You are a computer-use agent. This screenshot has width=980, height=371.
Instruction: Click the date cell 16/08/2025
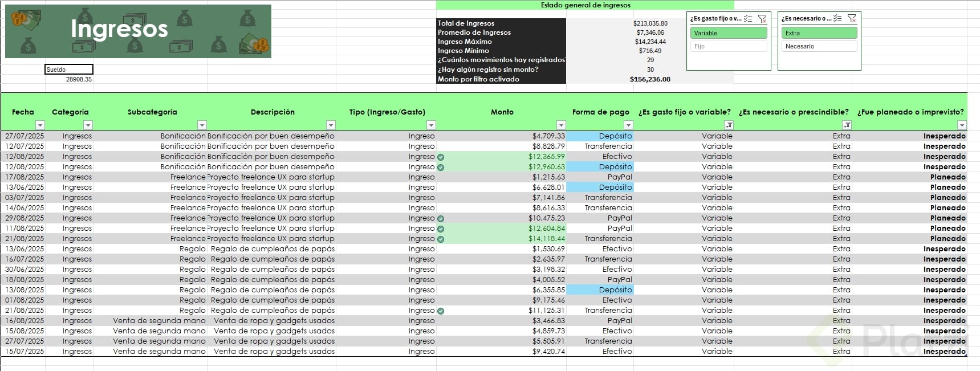23,321
